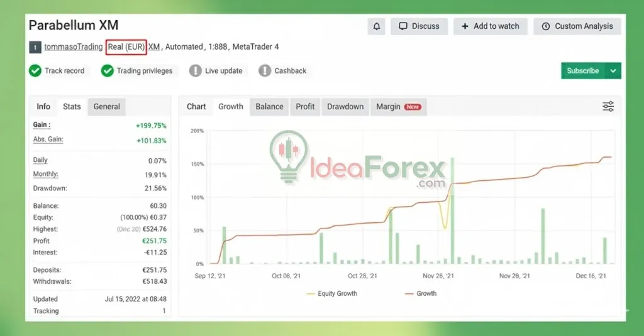Click the Live update label
Screen dimensions: 644x336
coord(224,70)
